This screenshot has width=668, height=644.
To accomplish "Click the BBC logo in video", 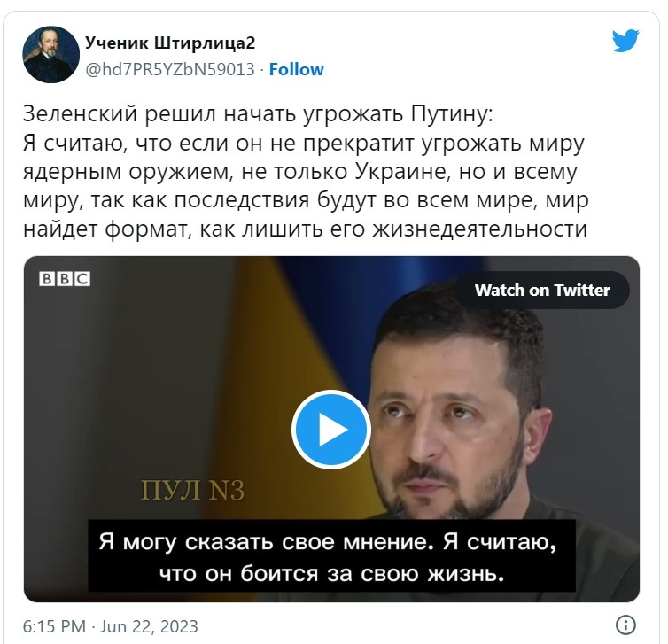I will [x=65, y=279].
